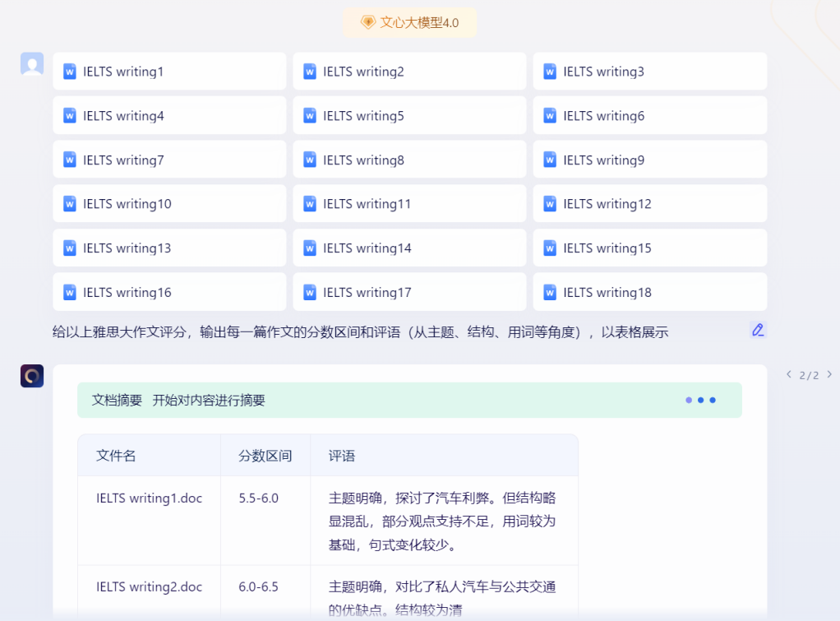The height and width of the screenshot is (621, 840).
Task: Click the three-dot loading indicator
Action: click(701, 400)
